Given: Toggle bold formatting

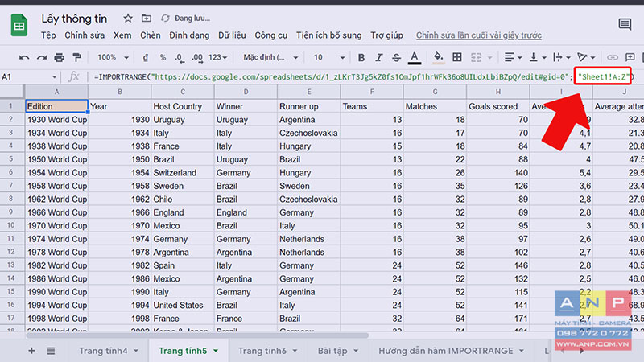Looking at the screenshot, I should (361, 57).
